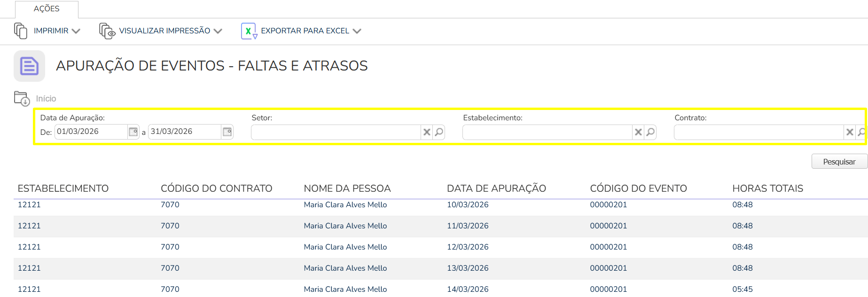Open the start date calendar picker
Image resolution: width=868 pixels, height=297 pixels.
coord(133,132)
